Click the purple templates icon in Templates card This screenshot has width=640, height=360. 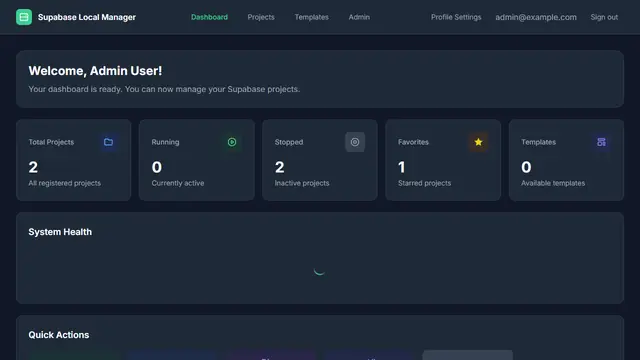[x=601, y=142]
